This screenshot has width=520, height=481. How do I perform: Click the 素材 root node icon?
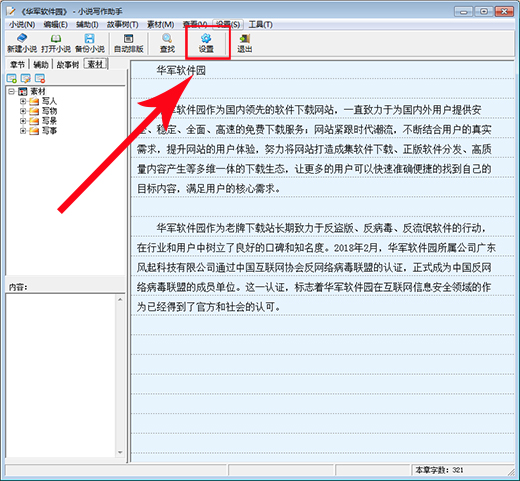pos(22,91)
